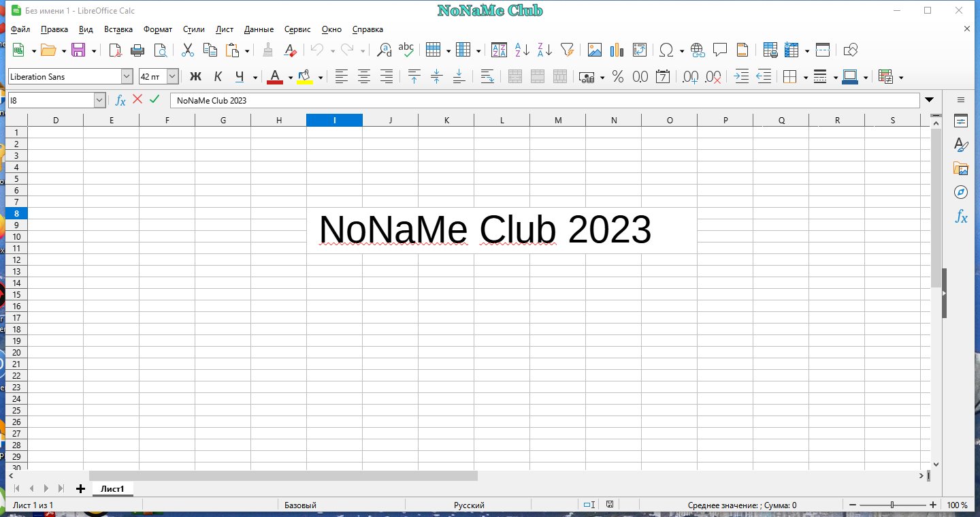This screenshot has height=517, width=980.
Task: Click the Format as Percent icon
Action: [x=618, y=77]
